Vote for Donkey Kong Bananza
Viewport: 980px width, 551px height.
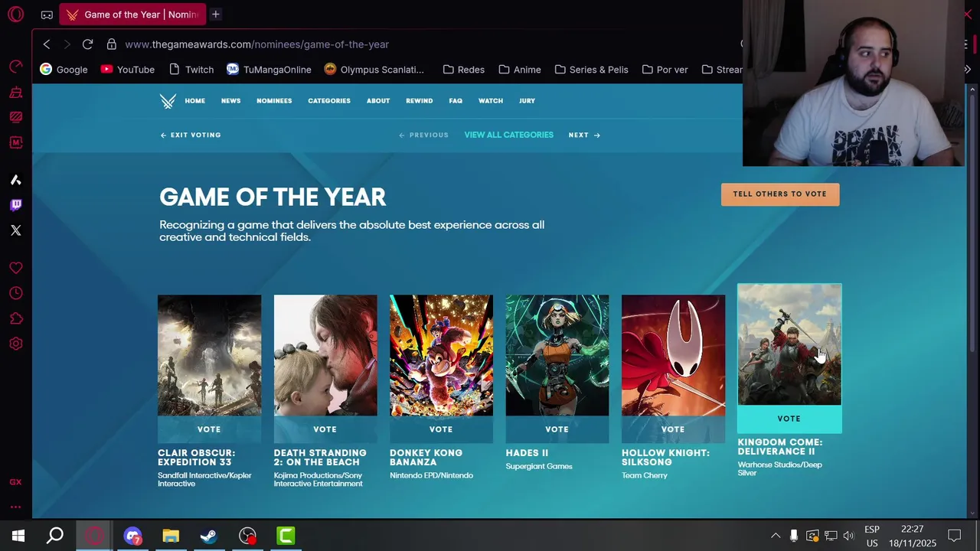[x=441, y=429]
